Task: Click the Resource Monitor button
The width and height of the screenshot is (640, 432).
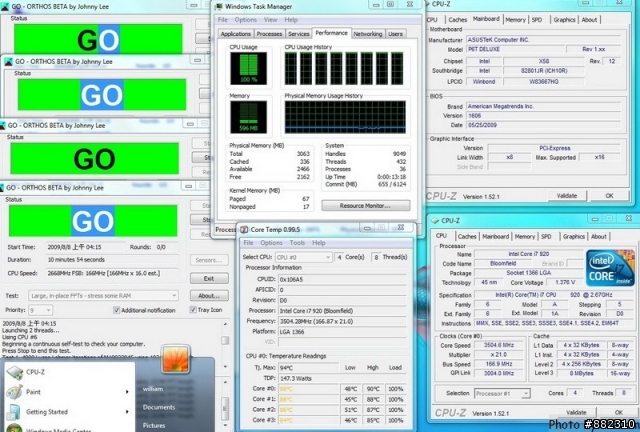Action: pyautogui.click(x=366, y=205)
